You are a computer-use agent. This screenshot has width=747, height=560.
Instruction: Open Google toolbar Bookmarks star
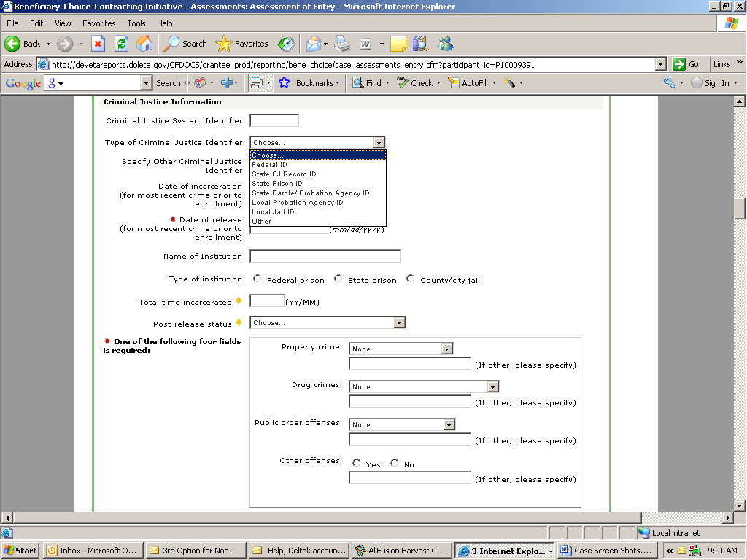tap(285, 83)
